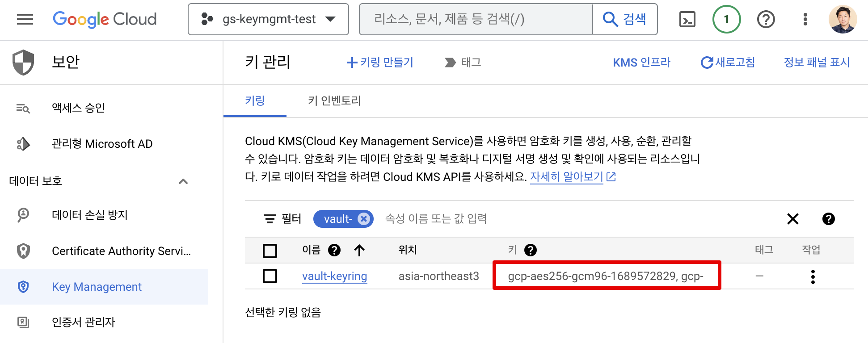Open filter help question mark icon
This screenshot has height=343, width=868.
828,219
